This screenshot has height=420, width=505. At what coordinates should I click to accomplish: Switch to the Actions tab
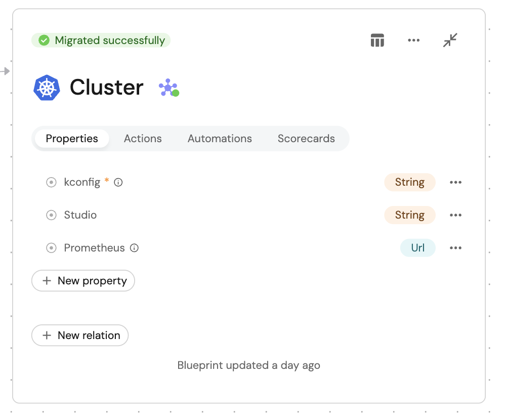click(143, 139)
